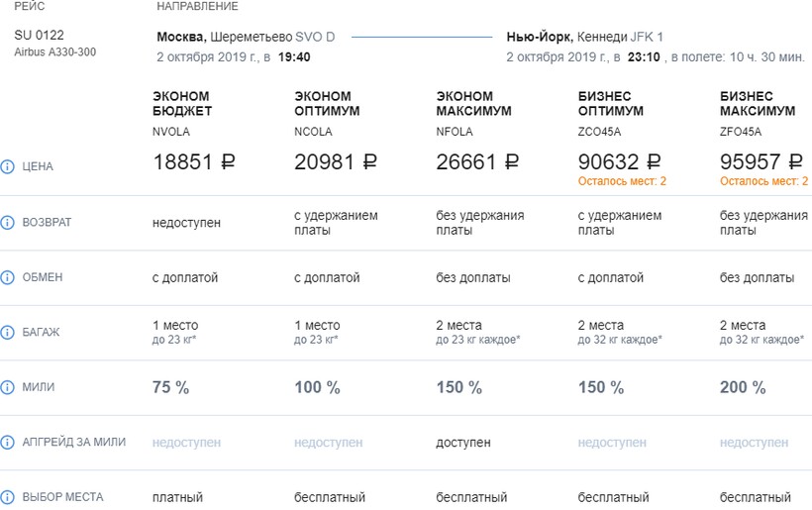Click the available upgrade 'доступен' cell
This screenshot has width=812, height=510.
click(463, 443)
